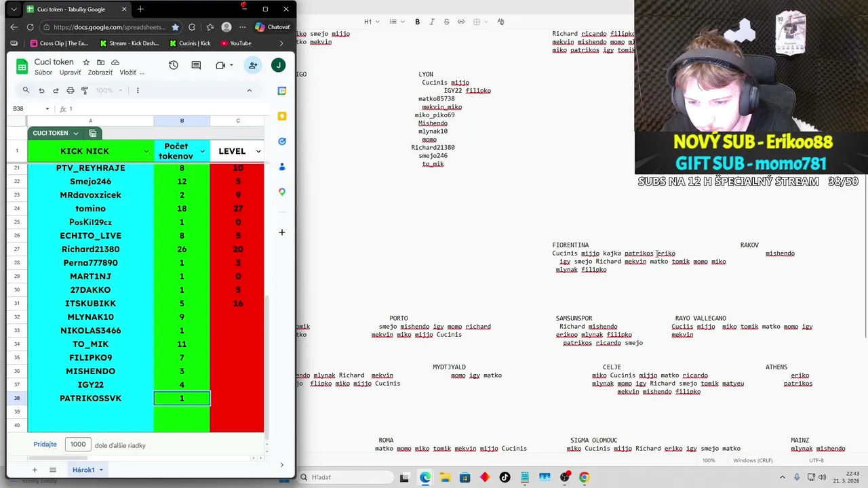
Task: Apply italic in the text editor toolbar
Action: (432, 22)
